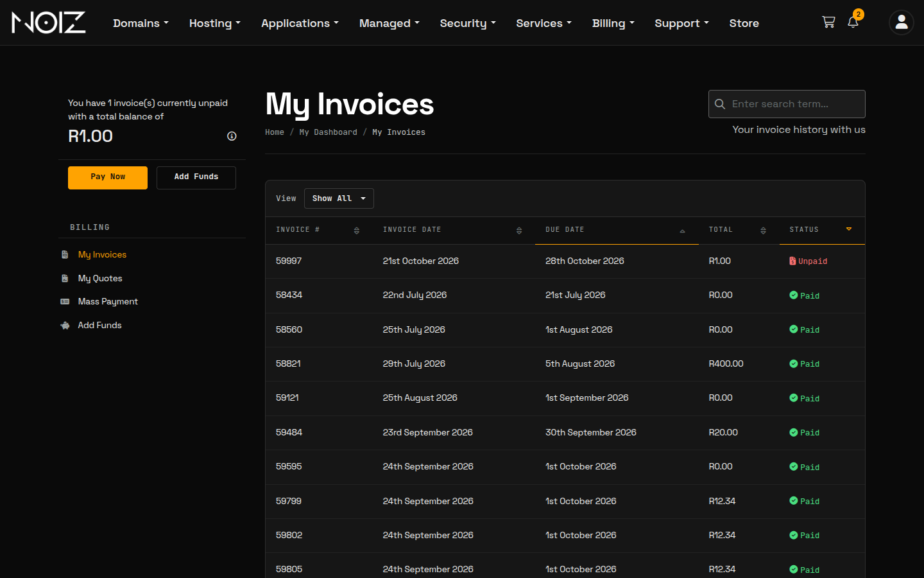
Task: Expand the Domains menu
Action: tap(141, 23)
